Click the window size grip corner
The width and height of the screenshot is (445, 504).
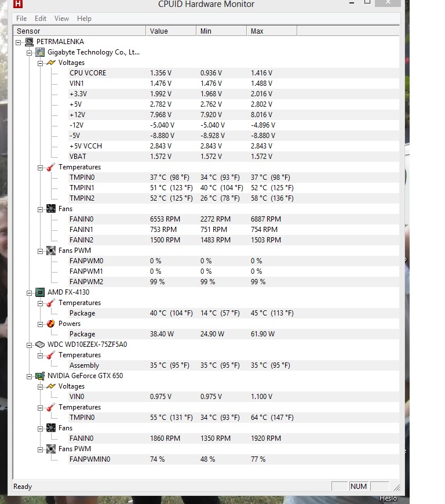tap(397, 488)
